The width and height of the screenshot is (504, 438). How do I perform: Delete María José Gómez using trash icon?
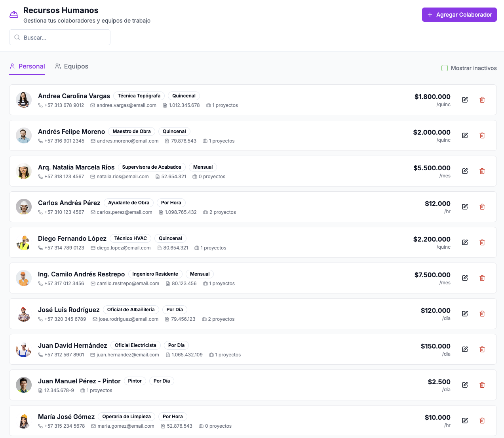(x=482, y=421)
